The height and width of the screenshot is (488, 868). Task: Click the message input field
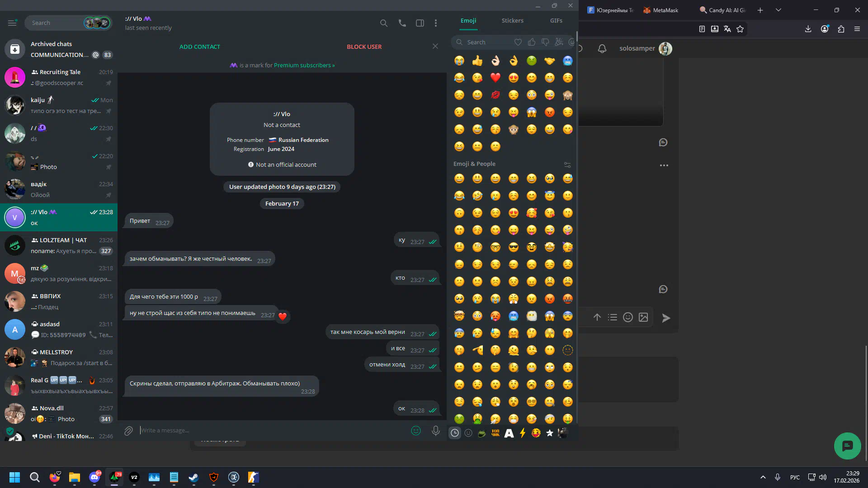[x=271, y=430]
